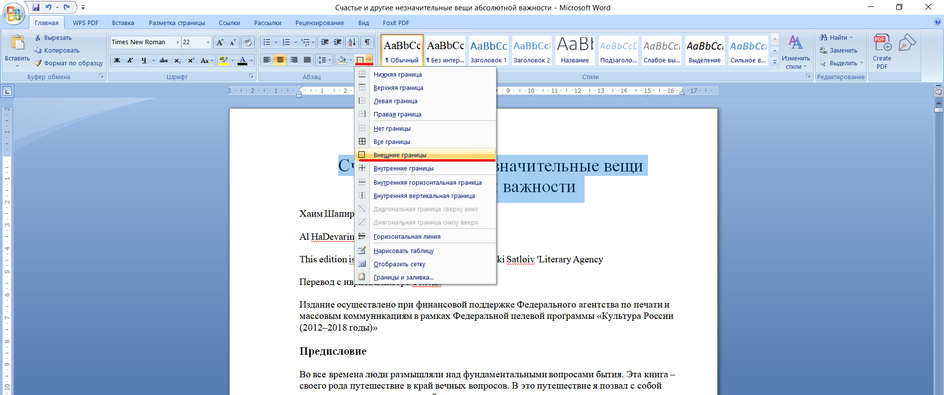
Task: Open the font size 22 dropdown
Action: 208,43
